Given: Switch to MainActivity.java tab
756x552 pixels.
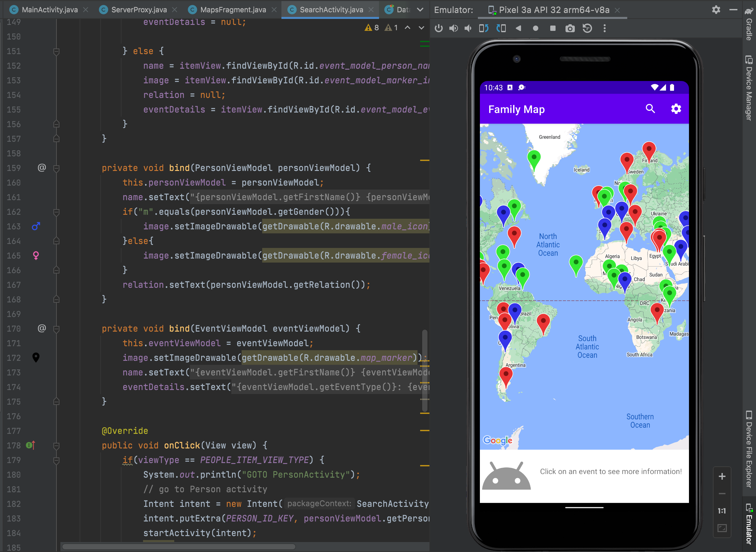Looking at the screenshot, I should (49, 10).
